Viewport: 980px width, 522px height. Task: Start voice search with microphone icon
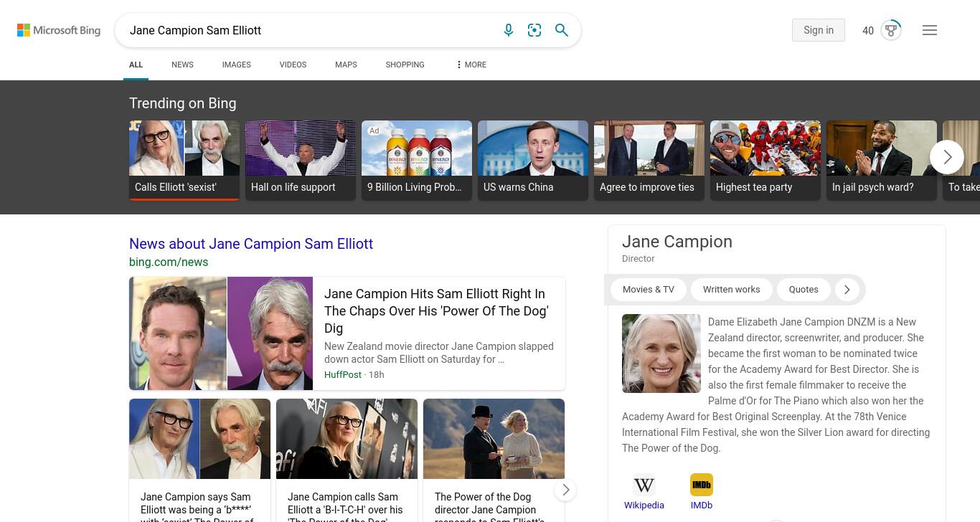click(x=509, y=30)
